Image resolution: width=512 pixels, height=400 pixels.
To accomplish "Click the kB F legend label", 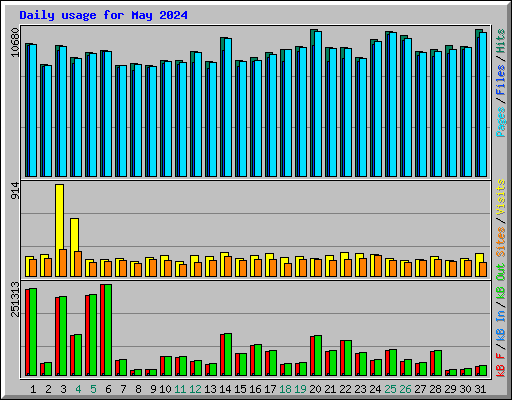I will pyautogui.click(x=501, y=364).
